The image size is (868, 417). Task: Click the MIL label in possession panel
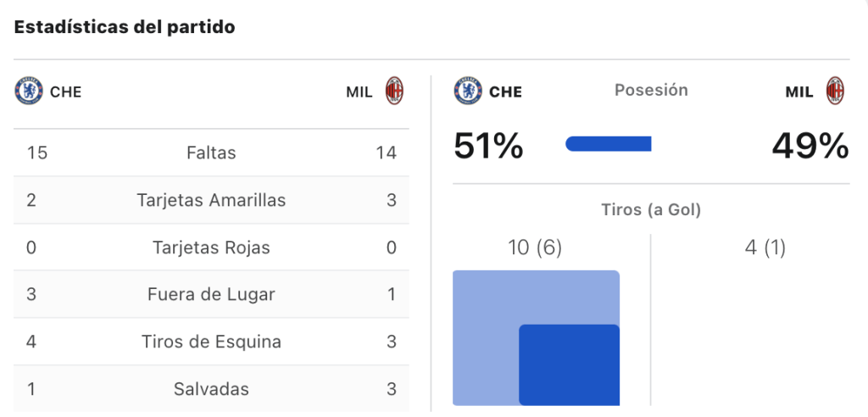point(799,92)
